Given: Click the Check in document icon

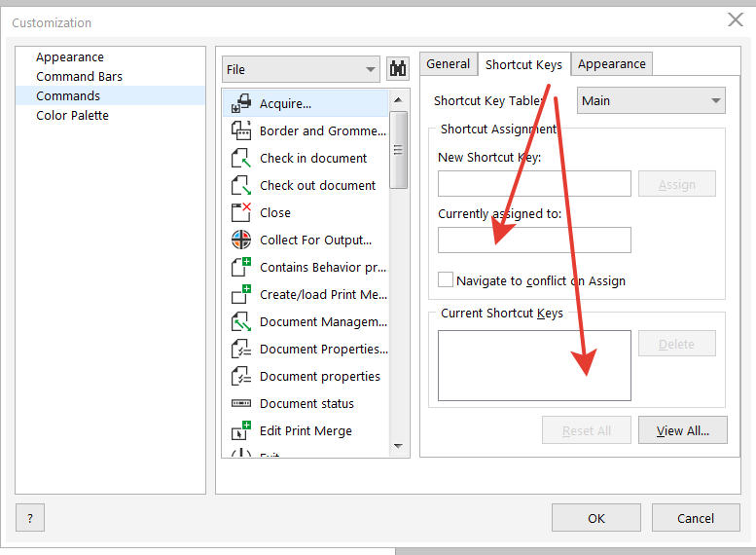Looking at the screenshot, I should click(x=241, y=158).
